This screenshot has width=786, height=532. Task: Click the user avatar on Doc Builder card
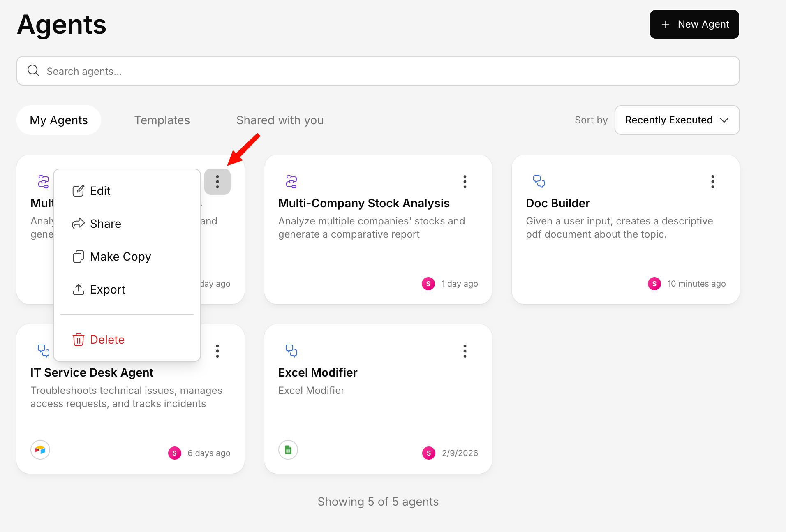pos(654,284)
